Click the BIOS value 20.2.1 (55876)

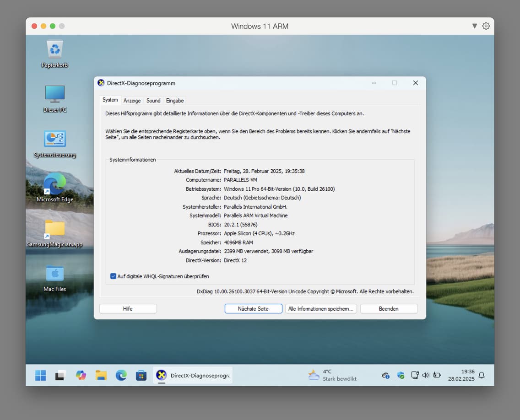click(x=240, y=225)
